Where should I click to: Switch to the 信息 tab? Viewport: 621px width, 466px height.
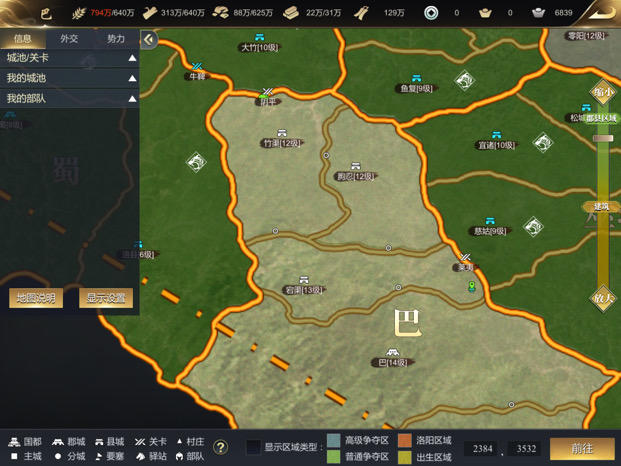coord(23,38)
